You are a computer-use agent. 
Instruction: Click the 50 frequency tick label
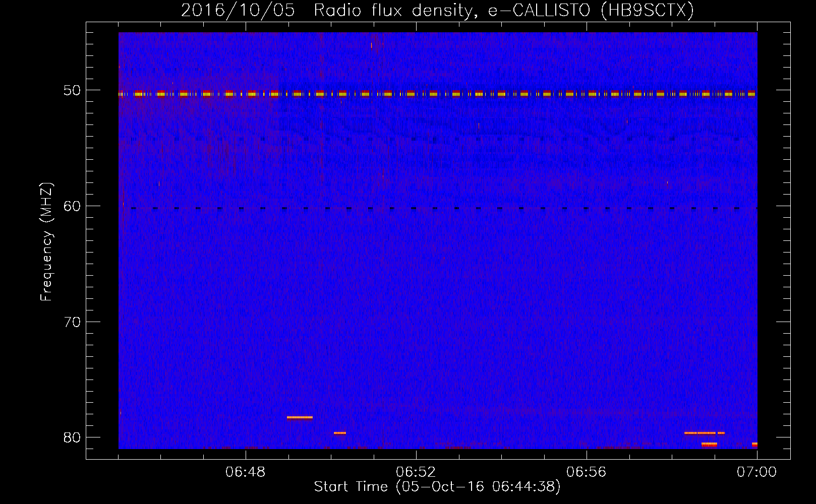point(72,91)
